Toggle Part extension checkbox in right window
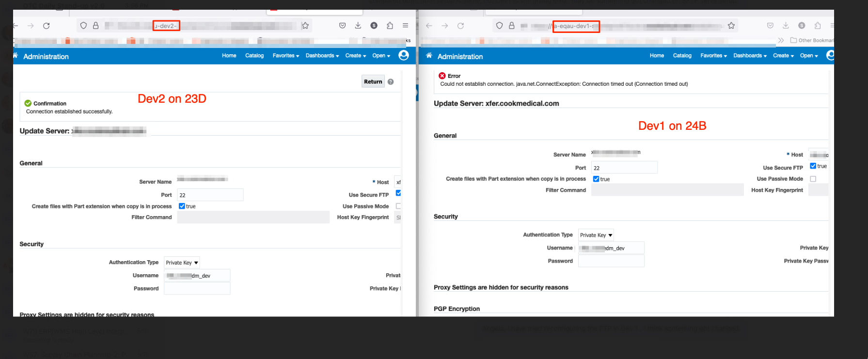868x359 pixels. 596,179
